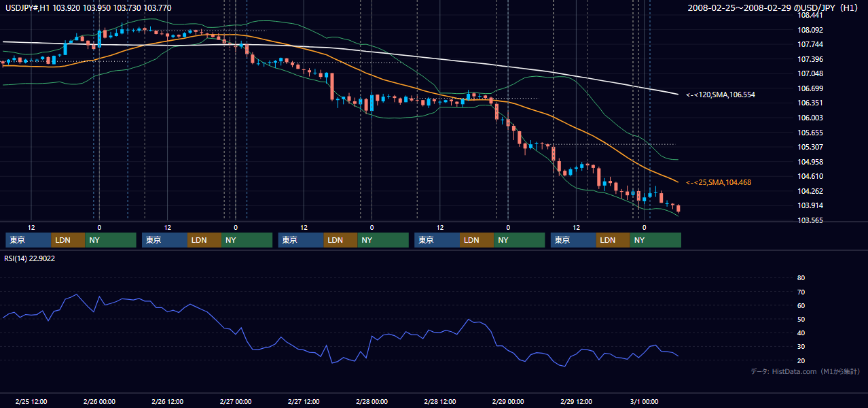868x408 pixels.
Task: Click the 108.441 price axis value
Action: 811,15
